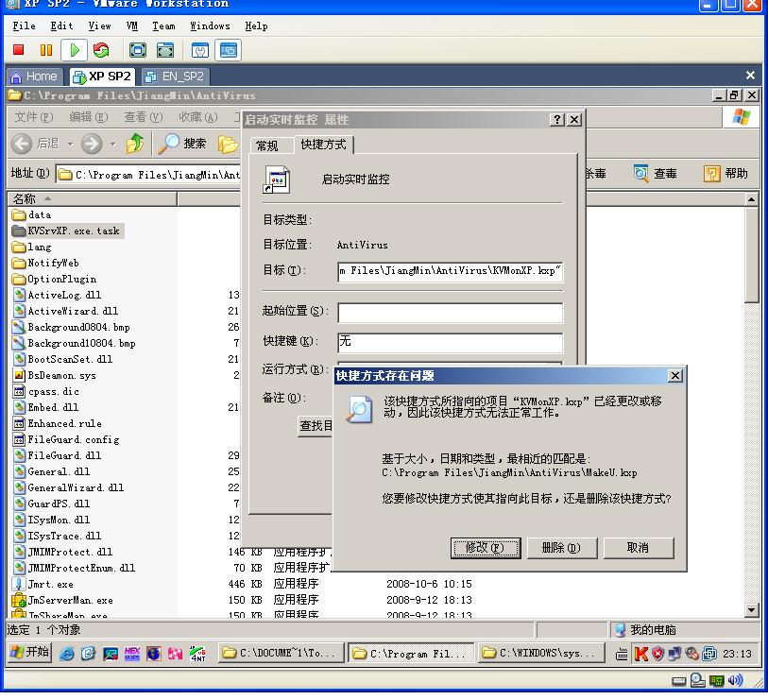Click the red VMware power off button
Screen dimensions: 768x700
tap(19, 50)
